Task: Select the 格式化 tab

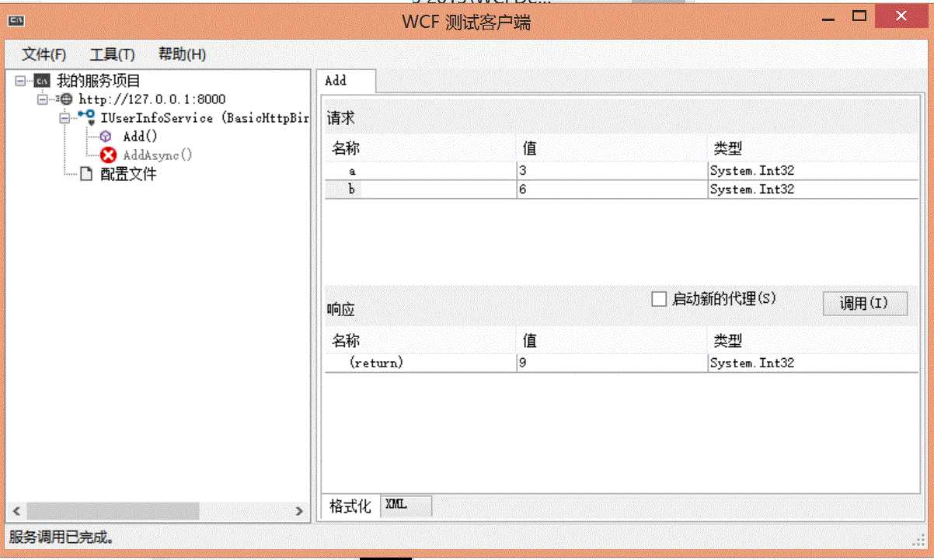Action: coord(348,505)
